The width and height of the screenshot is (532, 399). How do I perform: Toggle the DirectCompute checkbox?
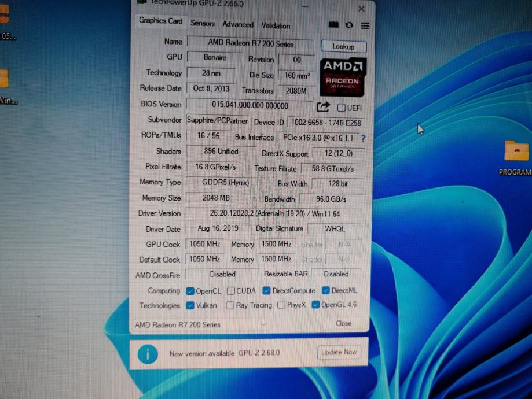click(266, 290)
